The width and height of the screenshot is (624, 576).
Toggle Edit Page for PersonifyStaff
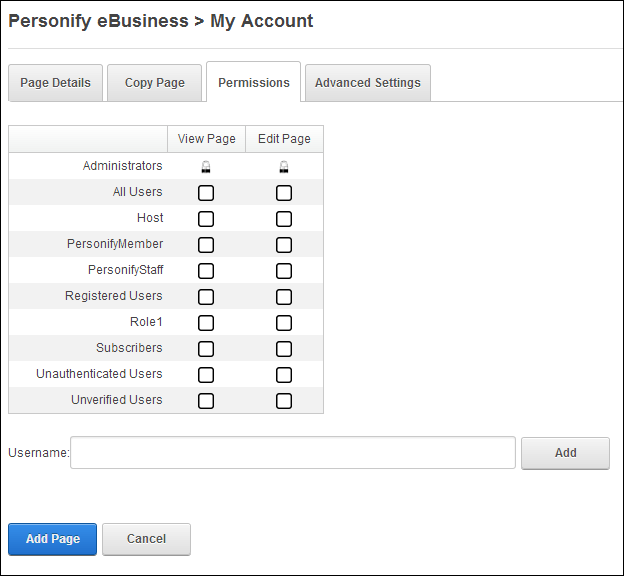(x=284, y=271)
